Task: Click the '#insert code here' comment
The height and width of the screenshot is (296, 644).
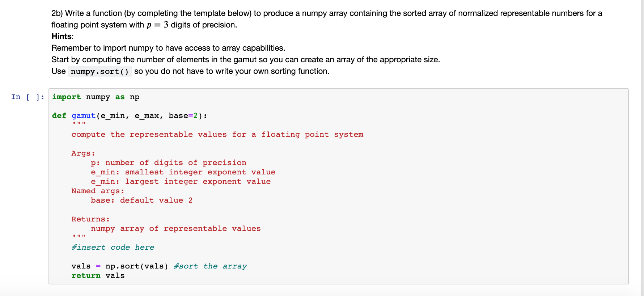Action: [x=113, y=248]
